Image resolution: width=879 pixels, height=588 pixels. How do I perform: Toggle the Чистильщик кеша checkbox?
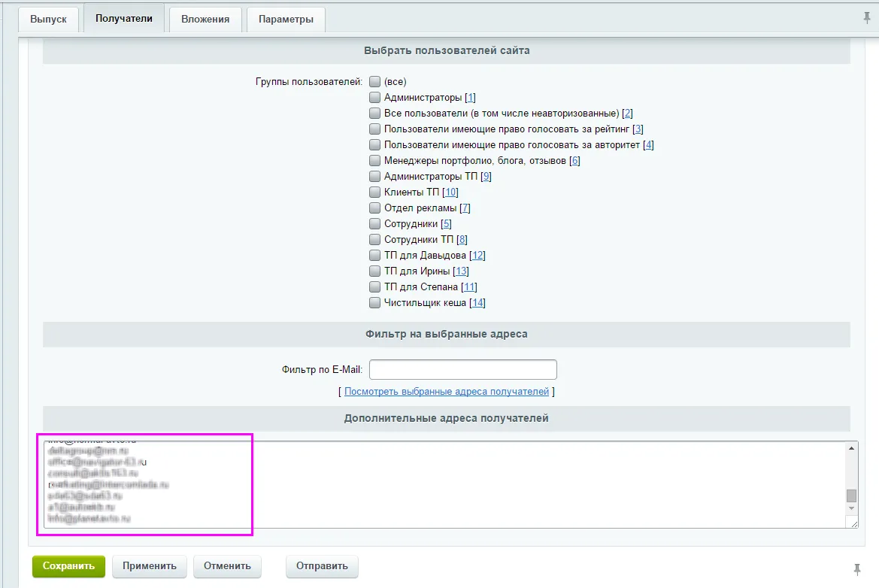pos(374,302)
